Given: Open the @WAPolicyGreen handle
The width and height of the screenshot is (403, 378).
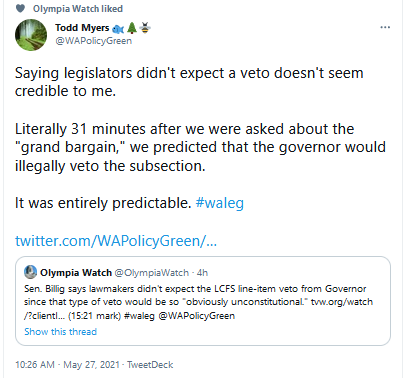Looking at the screenshot, I should tap(94, 41).
